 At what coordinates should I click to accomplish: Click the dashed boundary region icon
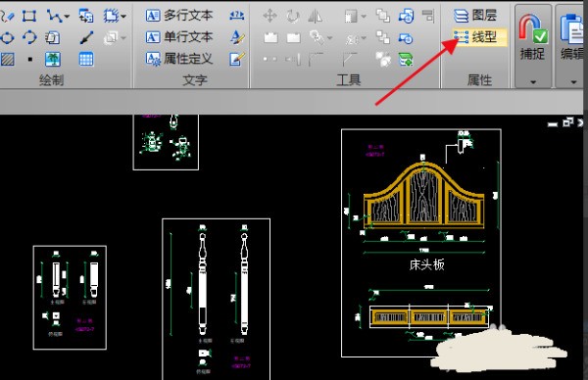click(111, 16)
